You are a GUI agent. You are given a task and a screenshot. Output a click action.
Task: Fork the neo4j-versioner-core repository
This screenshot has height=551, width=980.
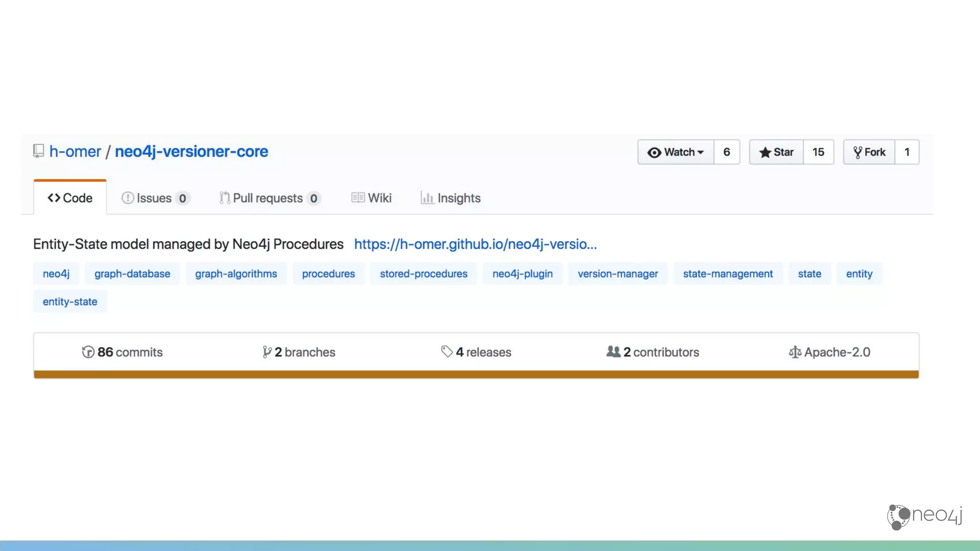coord(869,152)
